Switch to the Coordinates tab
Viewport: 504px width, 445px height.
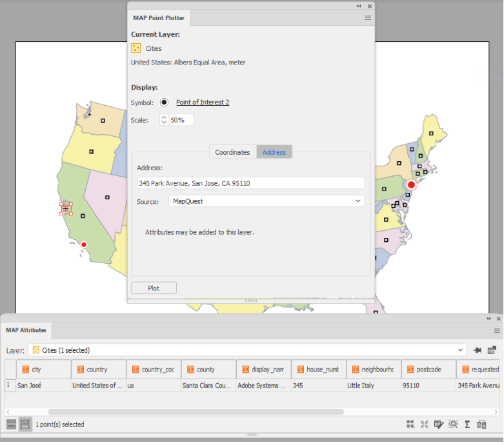point(232,152)
